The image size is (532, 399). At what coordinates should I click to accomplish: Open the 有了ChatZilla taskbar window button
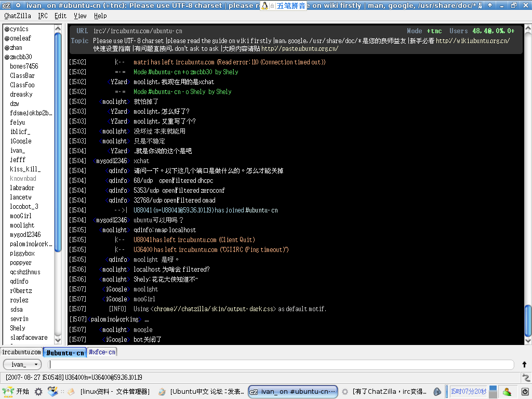pyautogui.click(x=384, y=392)
